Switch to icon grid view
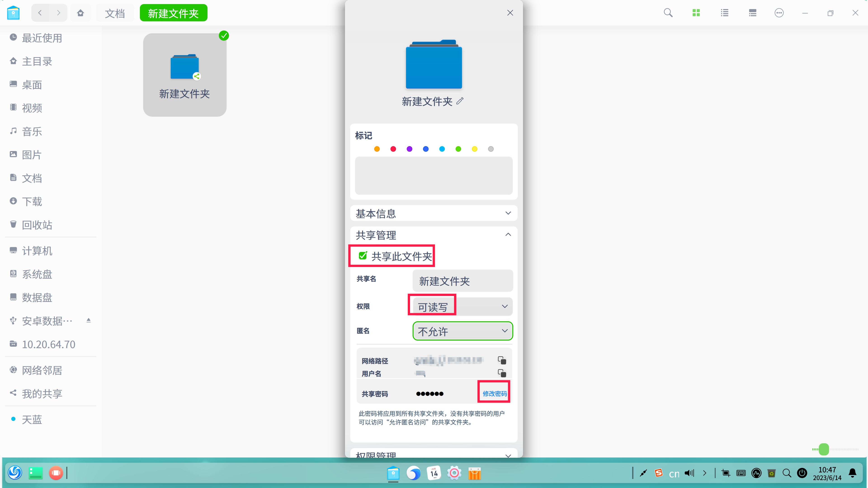868x488 pixels. (x=696, y=13)
